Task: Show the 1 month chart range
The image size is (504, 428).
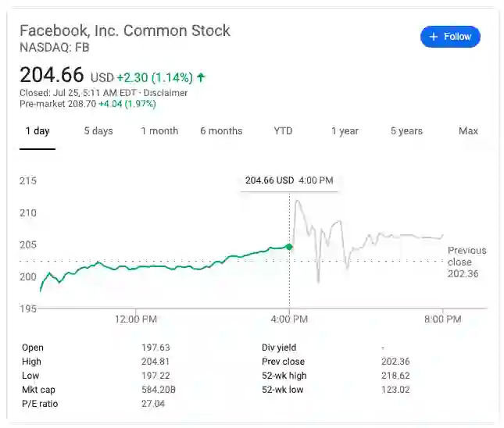Action: point(159,131)
